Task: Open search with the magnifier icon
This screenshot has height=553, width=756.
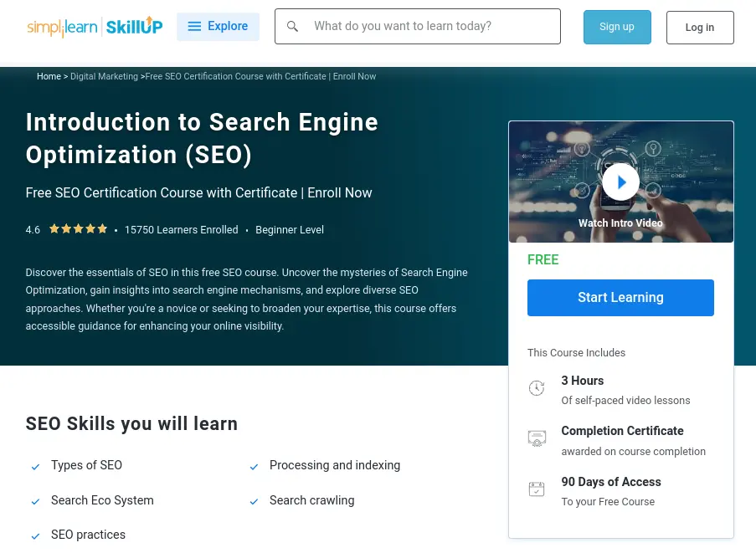Action: point(292,26)
